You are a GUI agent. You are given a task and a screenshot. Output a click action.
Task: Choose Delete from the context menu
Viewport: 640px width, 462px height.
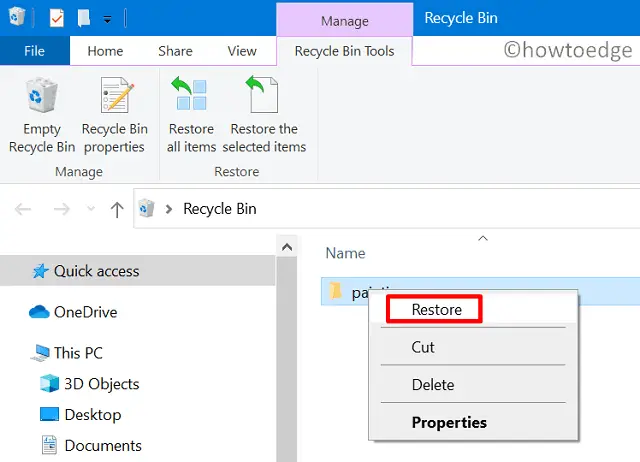pyautogui.click(x=473, y=384)
